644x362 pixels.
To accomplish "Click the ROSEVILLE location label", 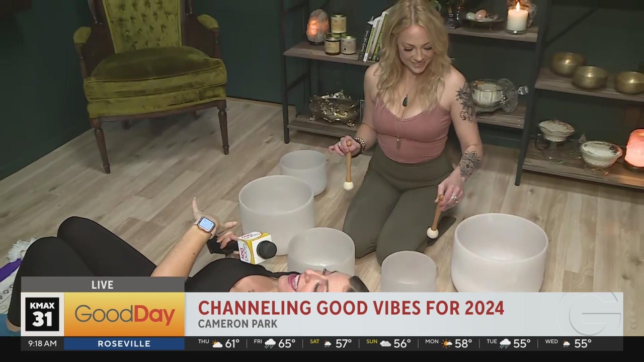I will pos(124,344).
